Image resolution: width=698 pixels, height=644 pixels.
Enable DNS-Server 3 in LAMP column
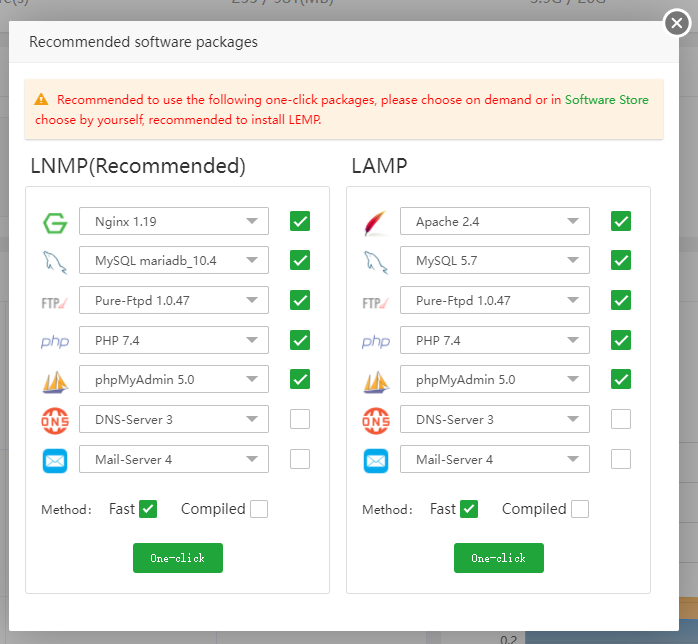pos(621,419)
